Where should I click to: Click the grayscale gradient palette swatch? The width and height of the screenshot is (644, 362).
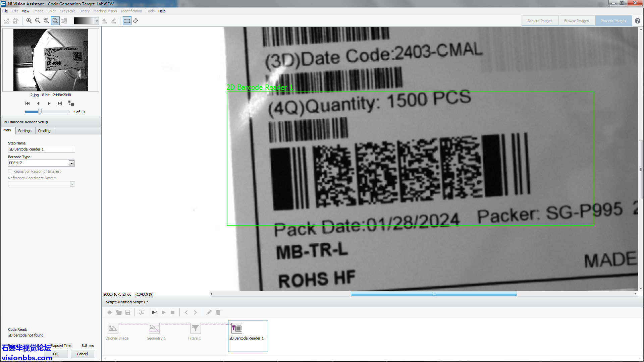pyautogui.click(x=84, y=21)
